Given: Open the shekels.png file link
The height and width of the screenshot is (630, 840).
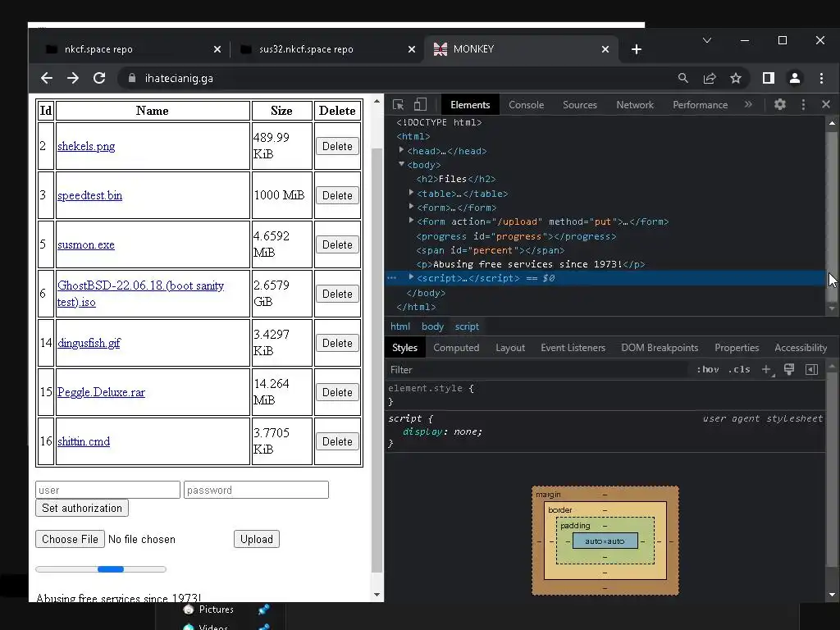Looking at the screenshot, I should click(86, 146).
